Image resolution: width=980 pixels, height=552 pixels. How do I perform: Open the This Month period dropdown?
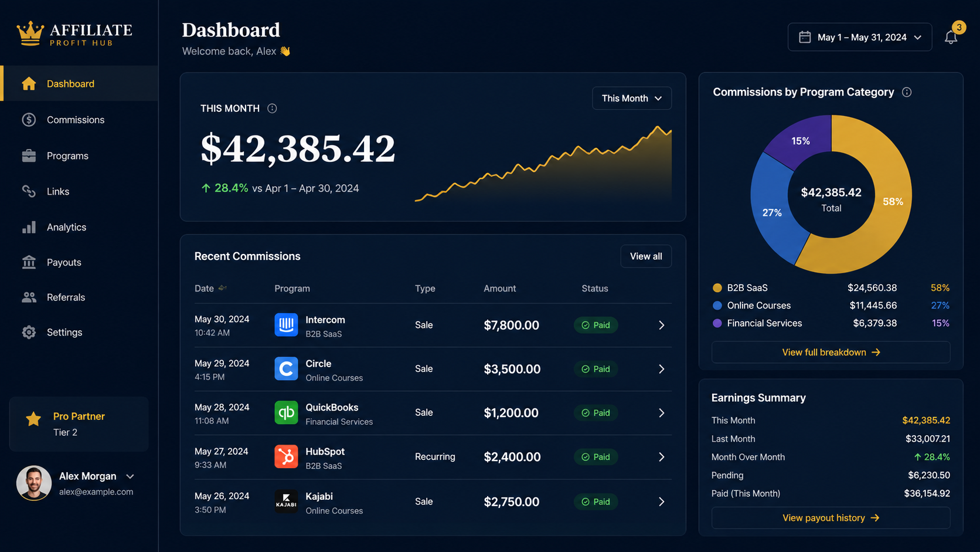click(x=632, y=98)
